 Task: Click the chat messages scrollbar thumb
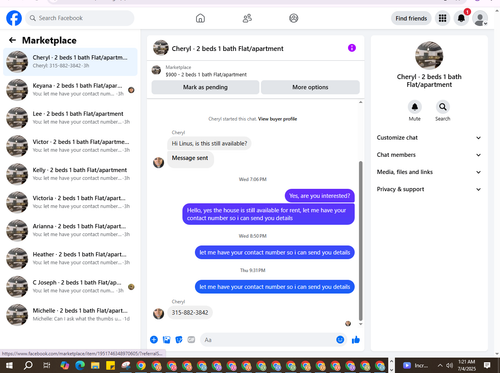click(x=360, y=241)
